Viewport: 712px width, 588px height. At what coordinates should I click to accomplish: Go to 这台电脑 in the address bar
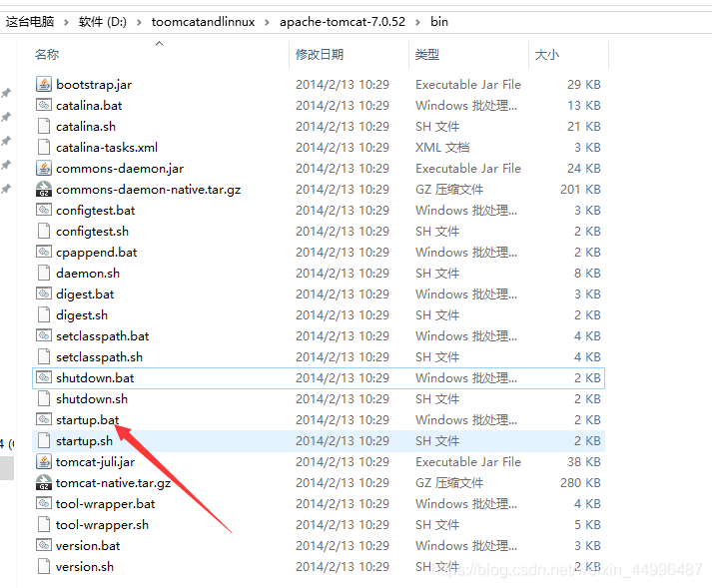click(x=30, y=22)
